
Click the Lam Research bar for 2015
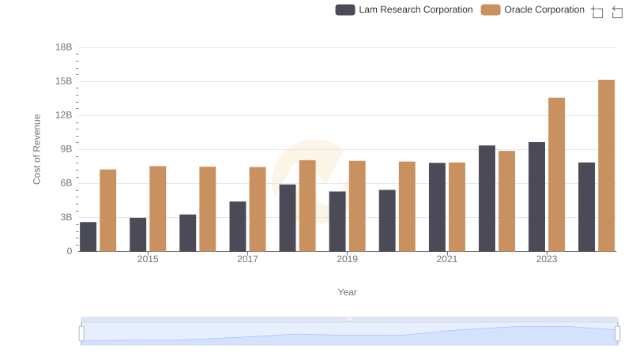[x=137, y=235]
